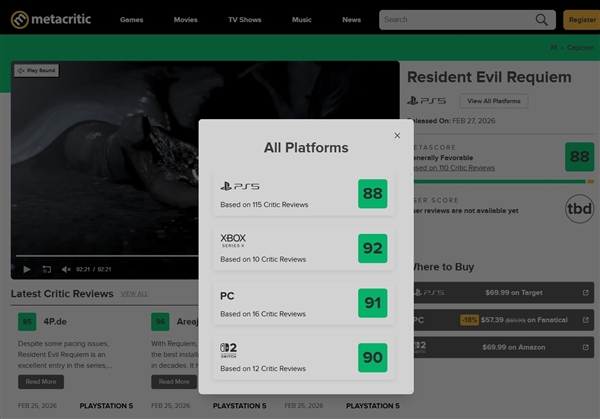The image size is (600, 419).
Task: Open the TV Shows navigation menu
Action: coord(245,19)
